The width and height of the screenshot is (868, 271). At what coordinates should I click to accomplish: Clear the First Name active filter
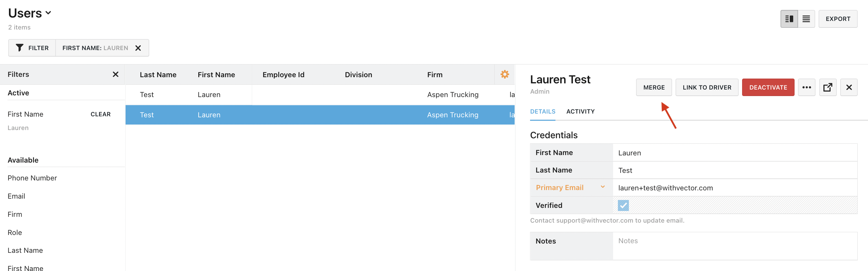101,114
